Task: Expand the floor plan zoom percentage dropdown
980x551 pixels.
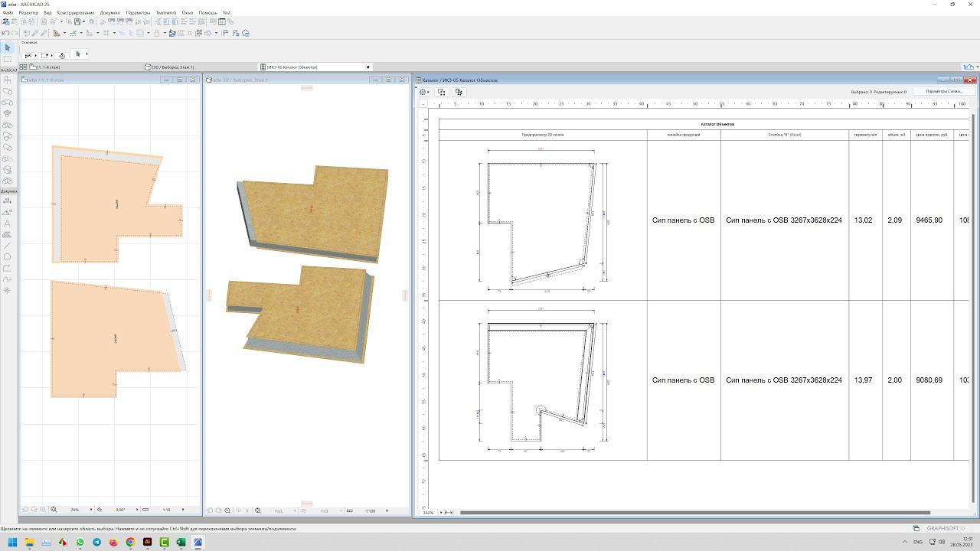Action: 90,510
